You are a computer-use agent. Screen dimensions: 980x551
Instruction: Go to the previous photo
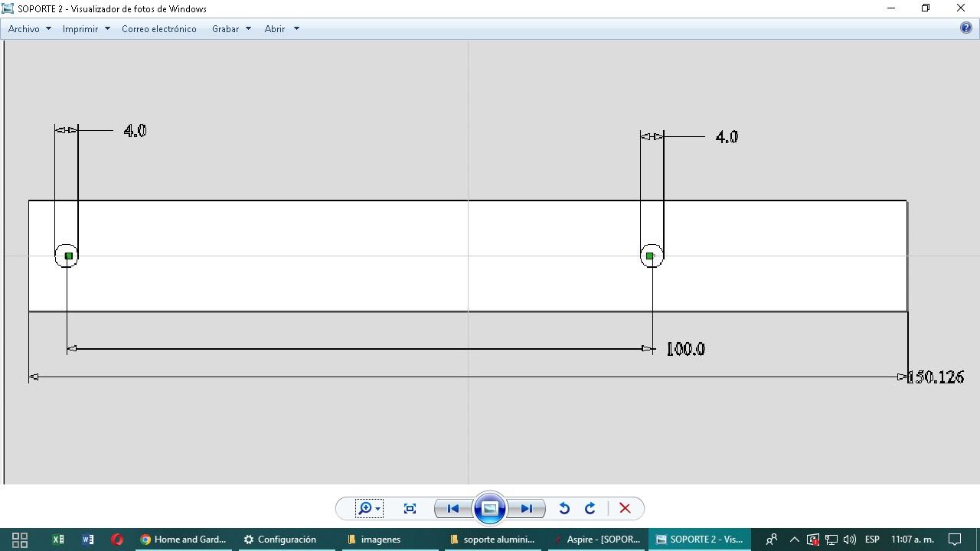tap(452, 508)
